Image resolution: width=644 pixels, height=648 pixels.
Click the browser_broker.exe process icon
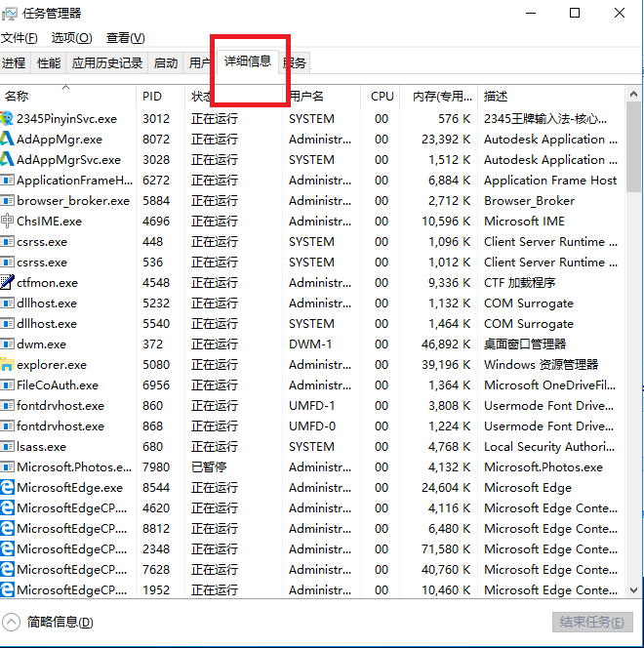(x=7, y=201)
